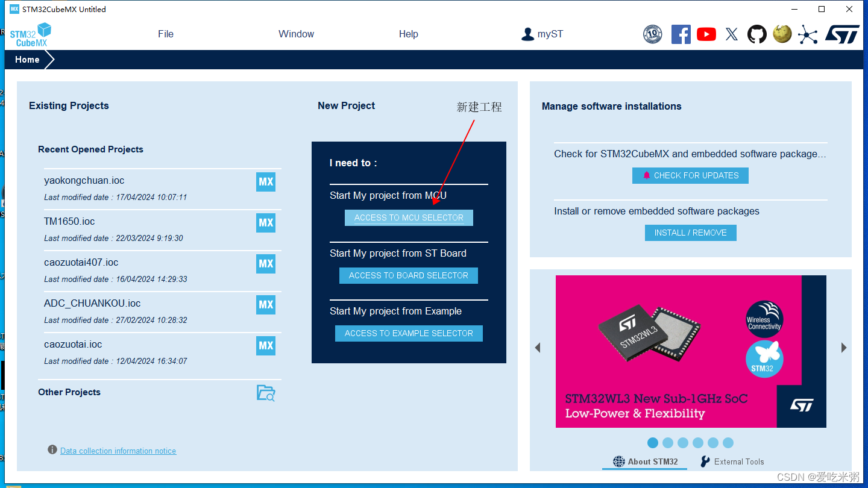Open recent project ADC_CHUANKOU.ioc
Screen dimensions: 868x488
click(x=92, y=304)
